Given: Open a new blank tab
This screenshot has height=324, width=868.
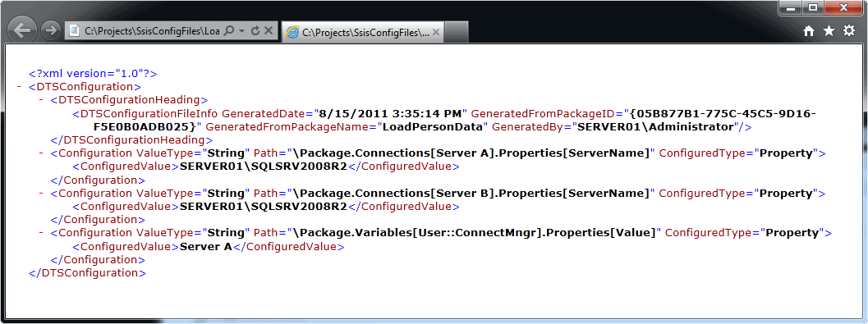Looking at the screenshot, I should coord(457,33).
